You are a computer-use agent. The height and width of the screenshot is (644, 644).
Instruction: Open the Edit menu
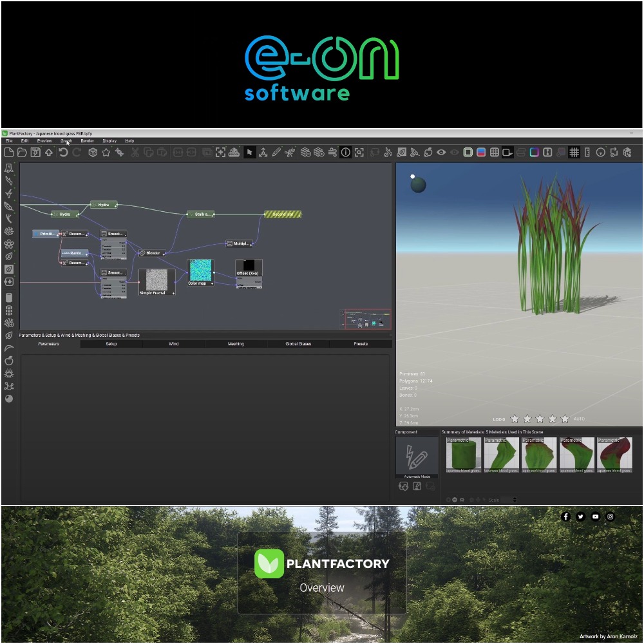tap(24, 141)
